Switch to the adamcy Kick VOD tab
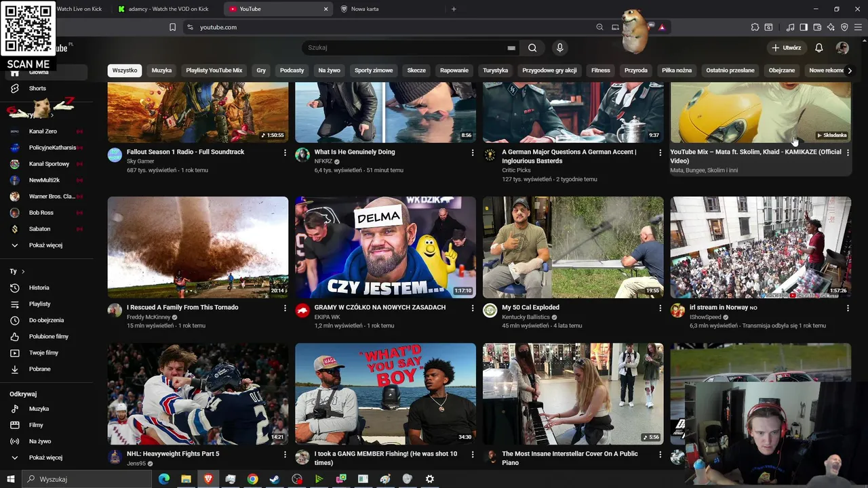The height and width of the screenshot is (488, 868). [168, 9]
